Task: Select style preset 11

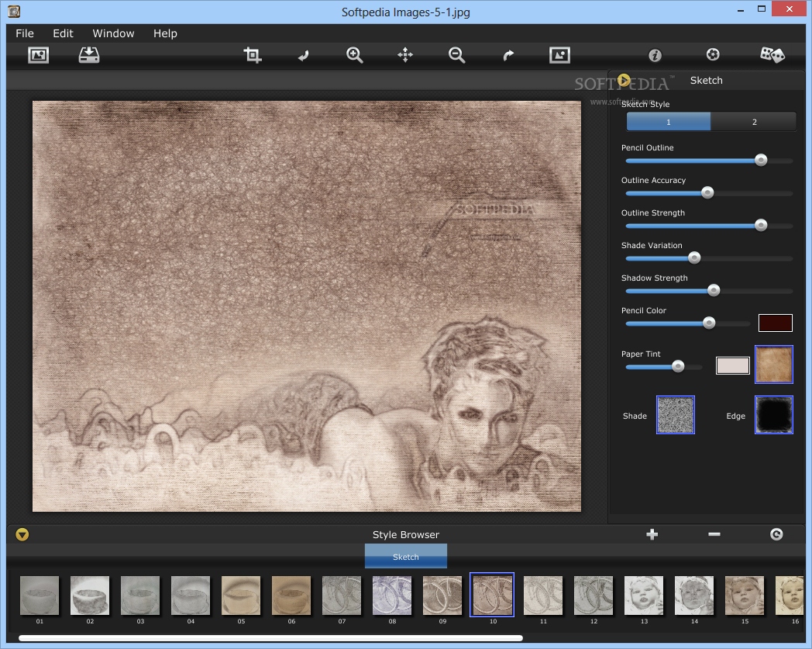Action: click(542, 595)
